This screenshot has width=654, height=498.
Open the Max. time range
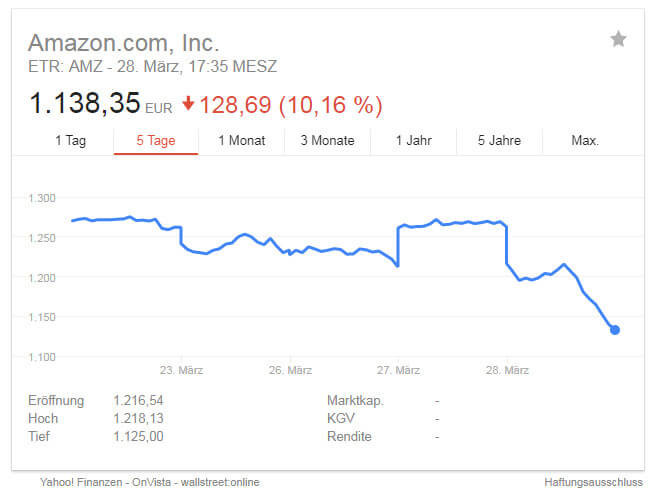point(585,140)
